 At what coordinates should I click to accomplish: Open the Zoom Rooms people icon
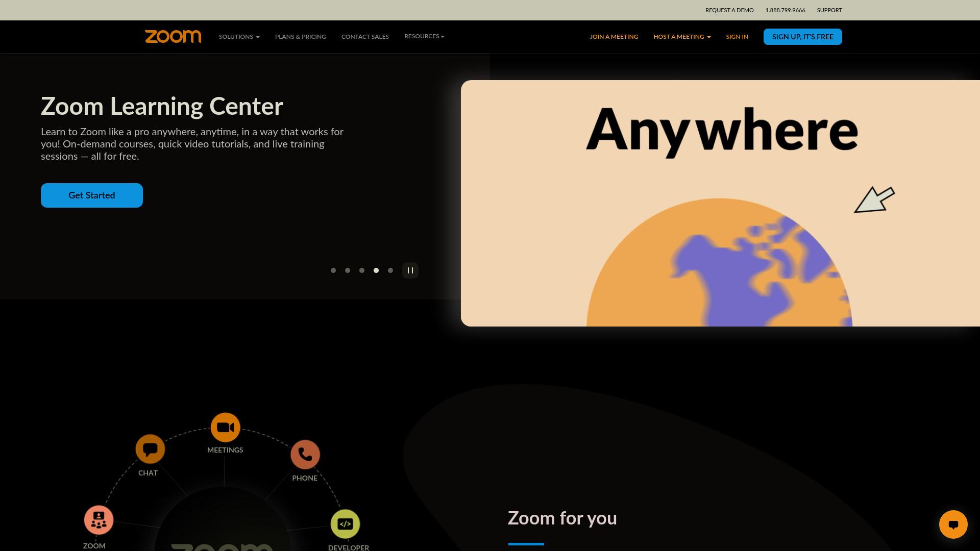[x=99, y=520]
